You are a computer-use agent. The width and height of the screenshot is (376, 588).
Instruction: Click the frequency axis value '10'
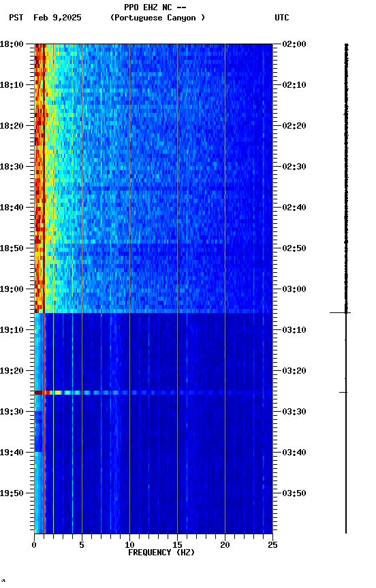(x=129, y=545)
